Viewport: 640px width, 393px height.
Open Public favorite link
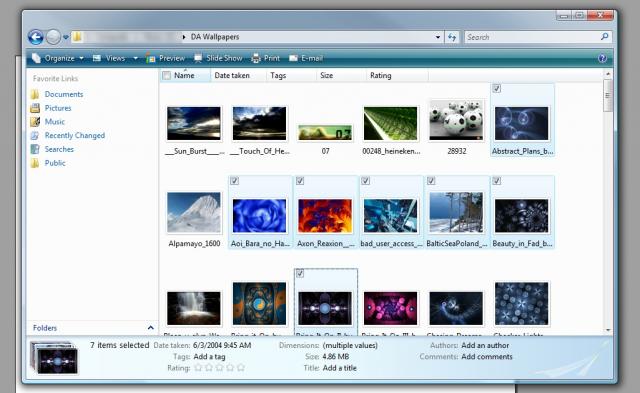point(55,163)
